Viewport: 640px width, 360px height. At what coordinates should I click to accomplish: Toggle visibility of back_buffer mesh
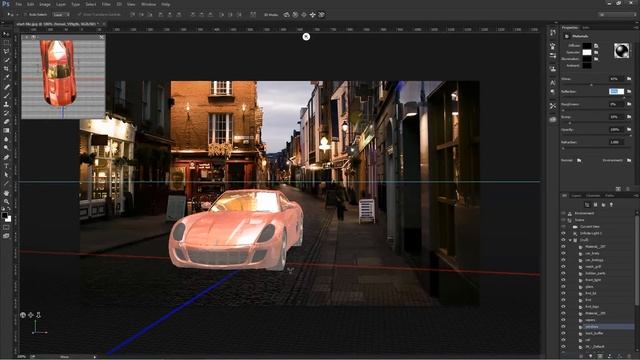tap(564, 333)
